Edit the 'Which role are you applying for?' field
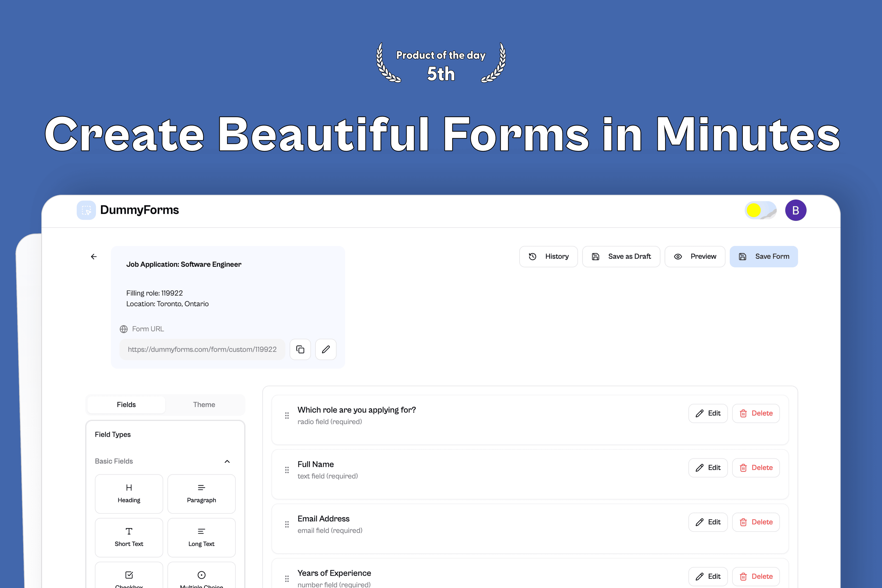This screenshot has width=882, height=588. (x=708, y=413)
